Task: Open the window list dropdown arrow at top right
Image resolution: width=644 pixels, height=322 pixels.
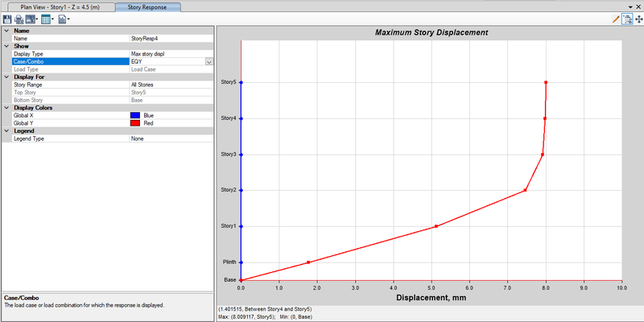Action: click(x=630, y=6)
